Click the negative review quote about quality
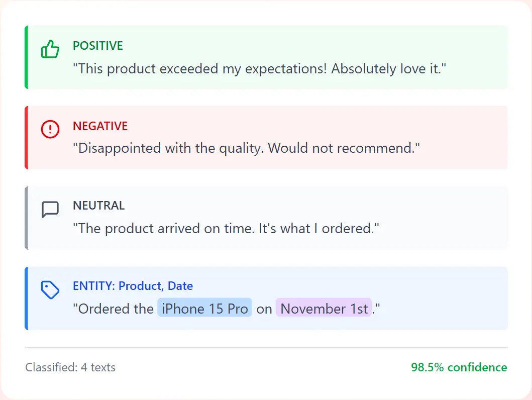The height and width of the screenshot is (400, 532). coord(246,148)
